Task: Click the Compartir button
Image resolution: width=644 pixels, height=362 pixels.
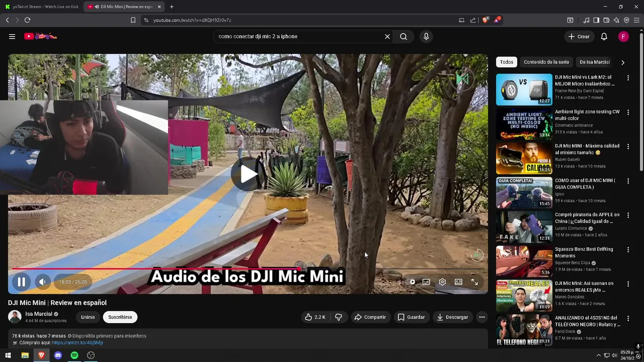Action: point(370,317)
